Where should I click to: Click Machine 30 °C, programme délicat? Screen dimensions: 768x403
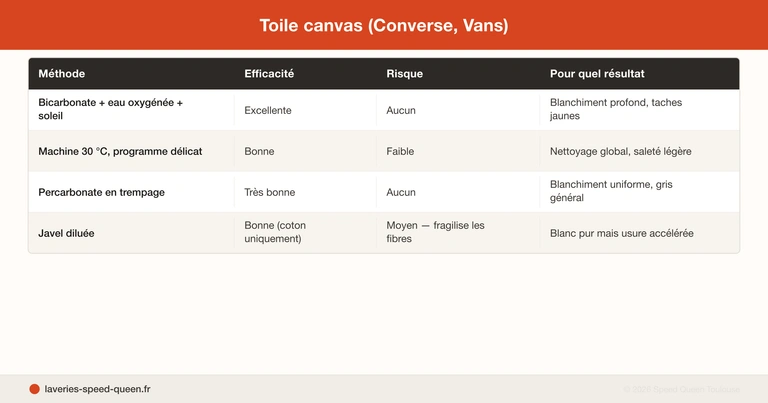pyautogui.click(x=120, y=151)
